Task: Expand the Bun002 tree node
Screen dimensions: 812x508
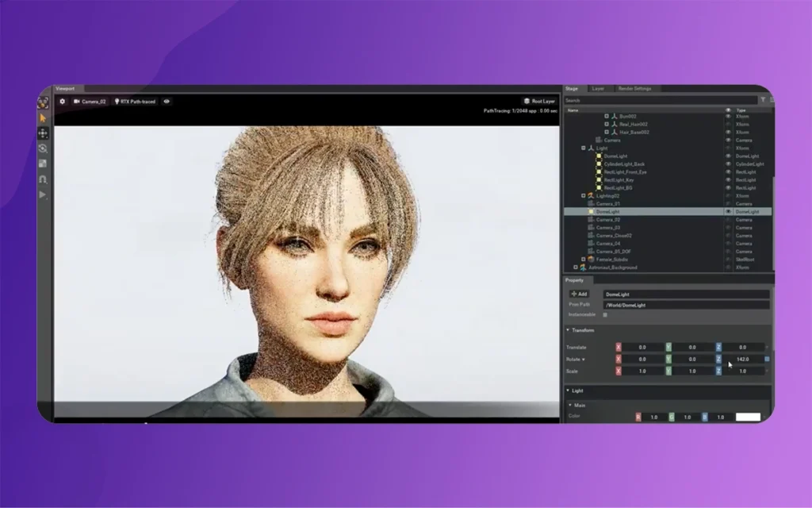Action: point(607,117)
